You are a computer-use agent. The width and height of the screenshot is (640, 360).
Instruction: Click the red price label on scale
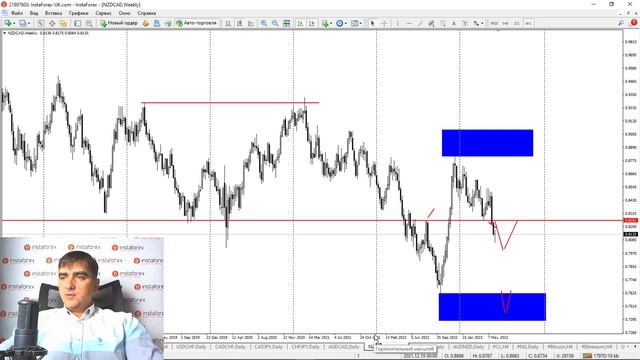pos(631,220)
